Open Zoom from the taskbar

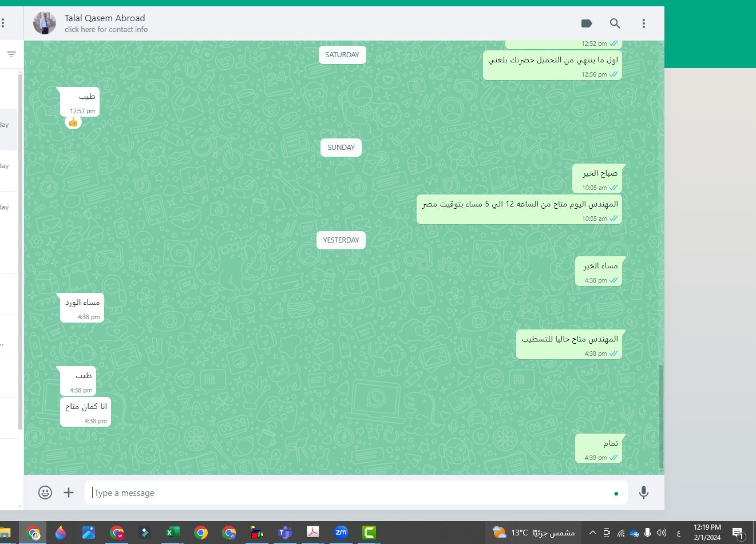tap(341, 533)
